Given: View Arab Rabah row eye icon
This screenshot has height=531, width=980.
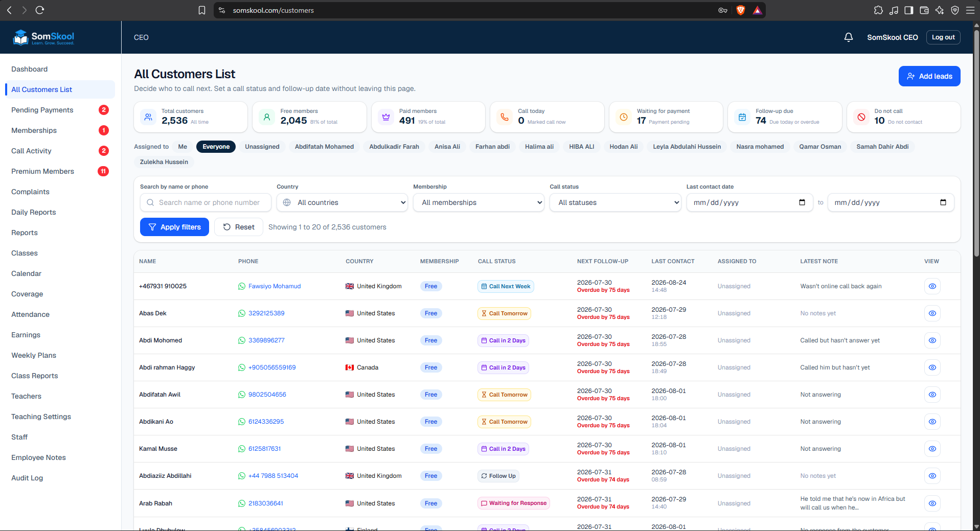Looking at the screenshot, I should [932, 503].
